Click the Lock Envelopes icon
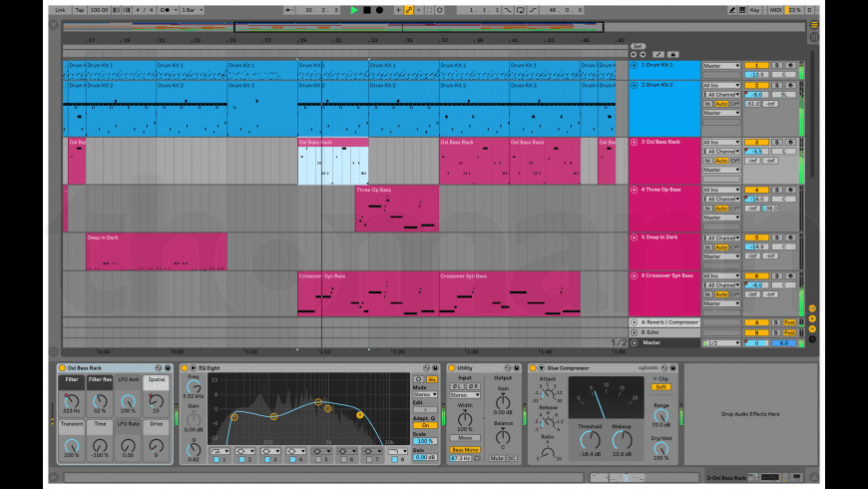Image resolution: width=868 pixels, height=489 pixels. click(x=672, y=54)
